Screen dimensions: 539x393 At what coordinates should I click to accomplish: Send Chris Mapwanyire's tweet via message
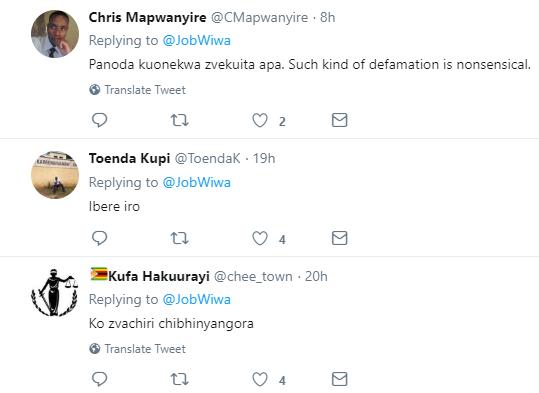click(340, 120)
